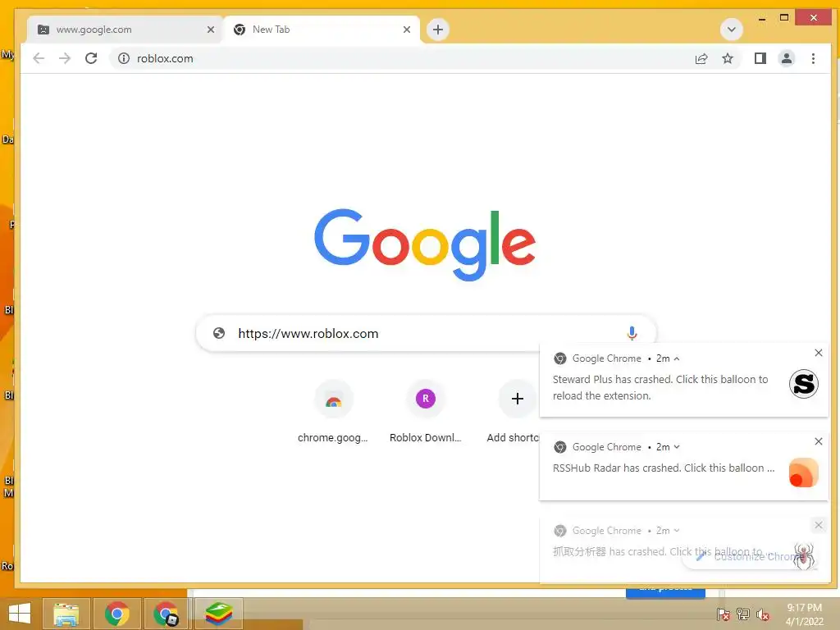This screenshot has width=840, height=630.
Task: Click the forward navigation arrow
Action: point(65,58)
